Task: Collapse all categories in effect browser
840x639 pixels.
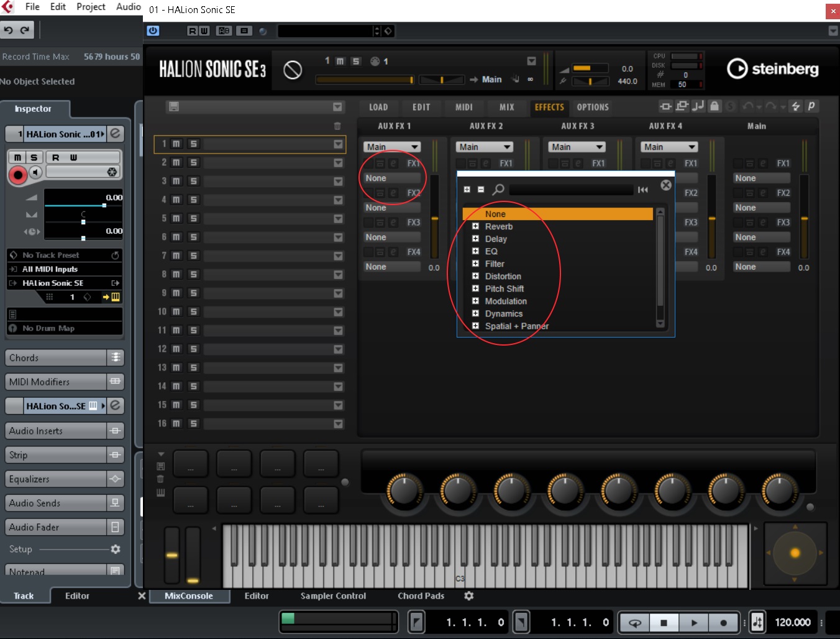Action: [x=480, y=190]
